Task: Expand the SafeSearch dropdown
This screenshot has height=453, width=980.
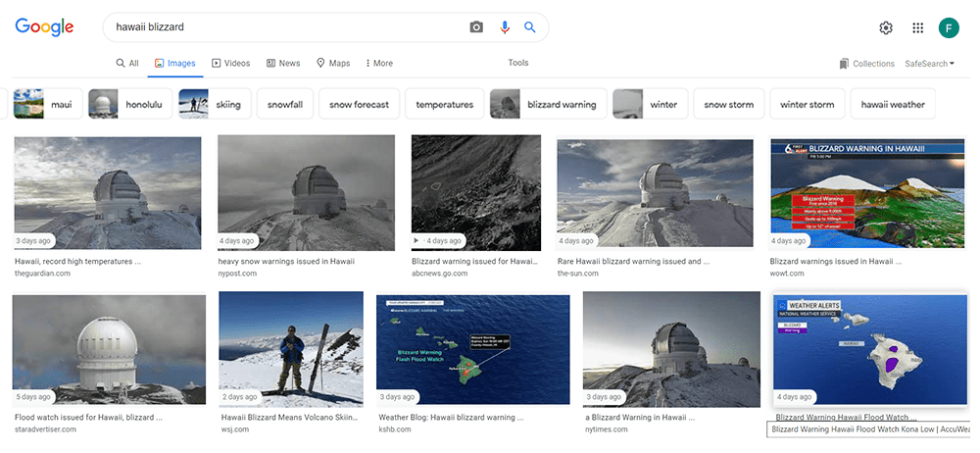Action: [929, 64]
